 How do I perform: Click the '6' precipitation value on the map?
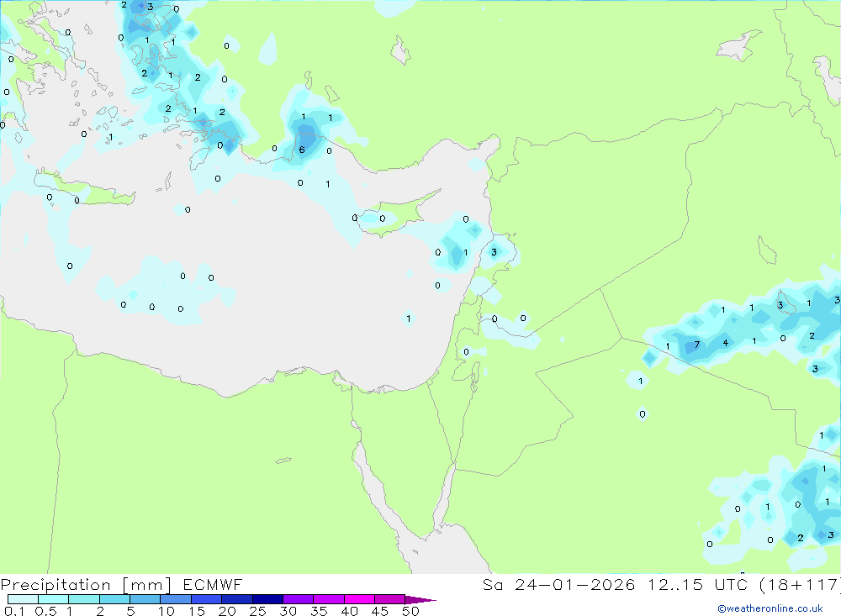pos(302,150)
